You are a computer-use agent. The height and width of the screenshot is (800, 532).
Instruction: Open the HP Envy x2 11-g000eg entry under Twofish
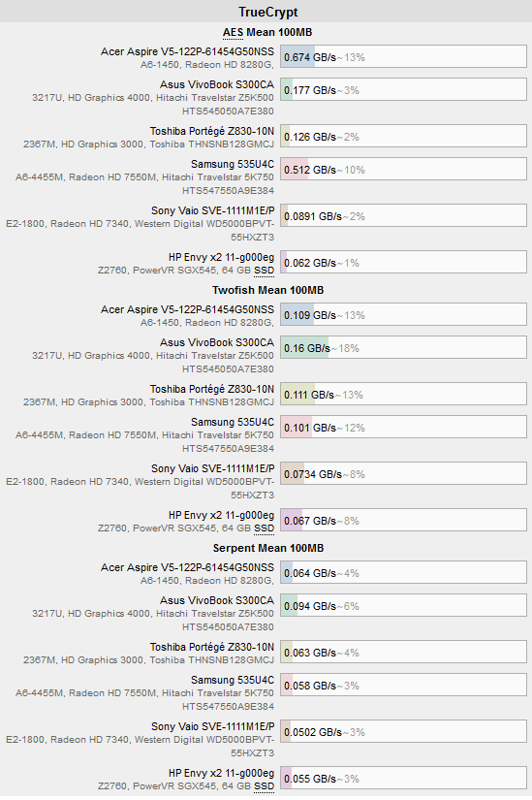click(221, 515)
